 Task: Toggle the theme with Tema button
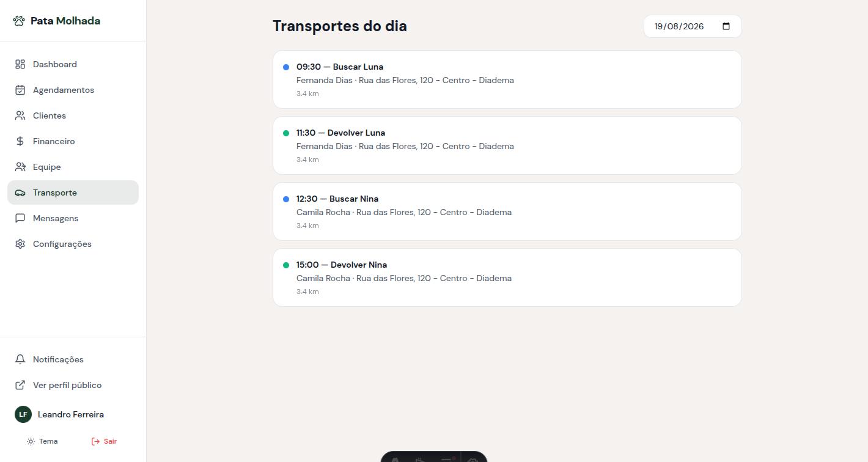tap(42, 441)
